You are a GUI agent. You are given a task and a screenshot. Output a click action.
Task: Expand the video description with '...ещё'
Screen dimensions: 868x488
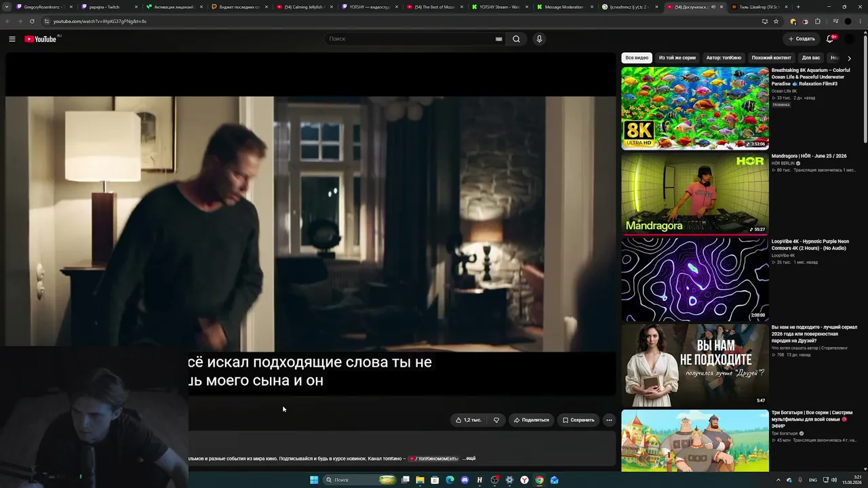(x=469, y=459)
